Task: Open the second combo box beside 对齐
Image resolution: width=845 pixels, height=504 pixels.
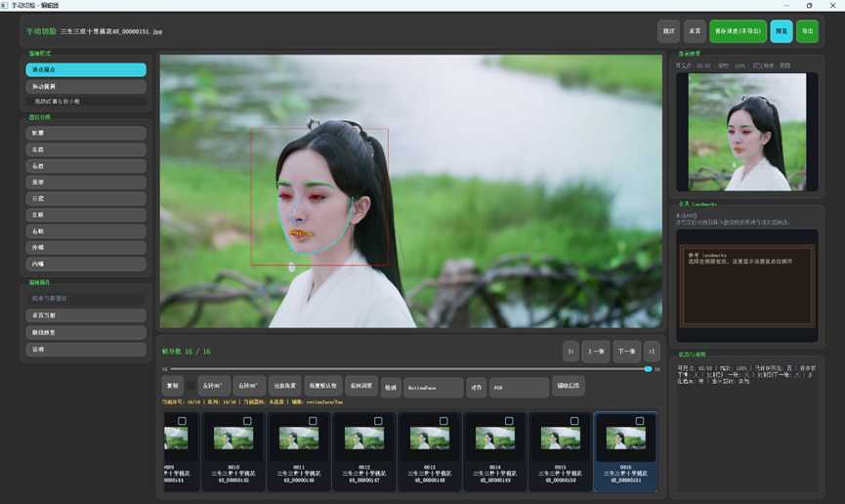Action: tap(519, 388)
